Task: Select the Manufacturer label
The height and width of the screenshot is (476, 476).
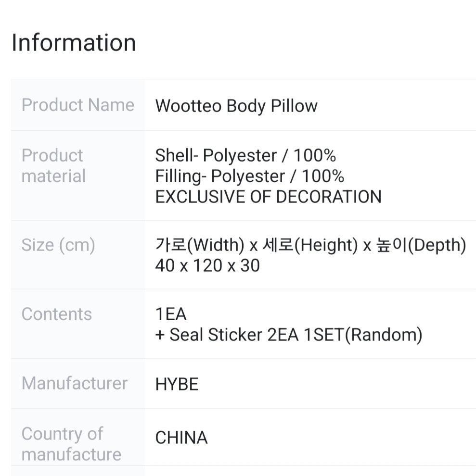Action: (75, 383)
